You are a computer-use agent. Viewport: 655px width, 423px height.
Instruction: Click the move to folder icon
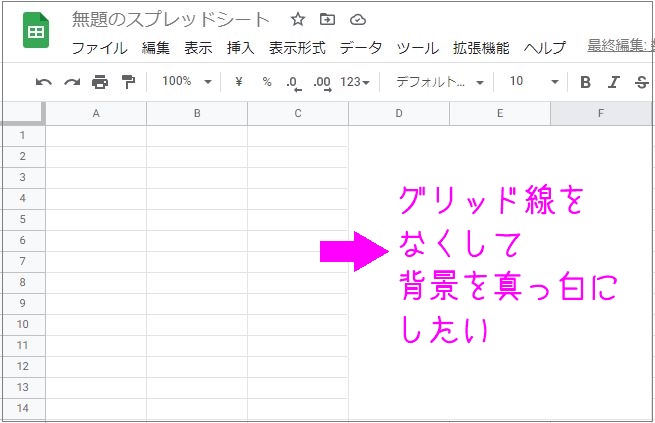pos(327,19)
